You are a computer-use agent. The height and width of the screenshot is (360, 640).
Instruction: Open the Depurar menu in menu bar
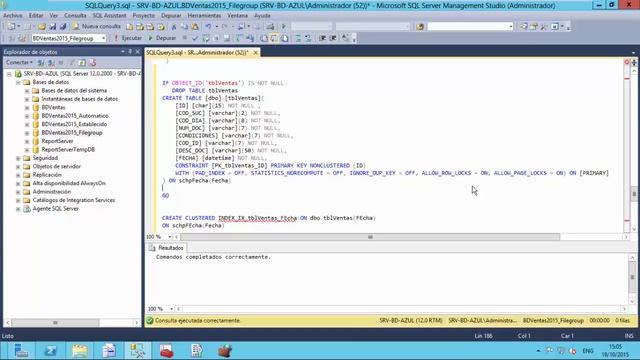[x=171, y=16]
